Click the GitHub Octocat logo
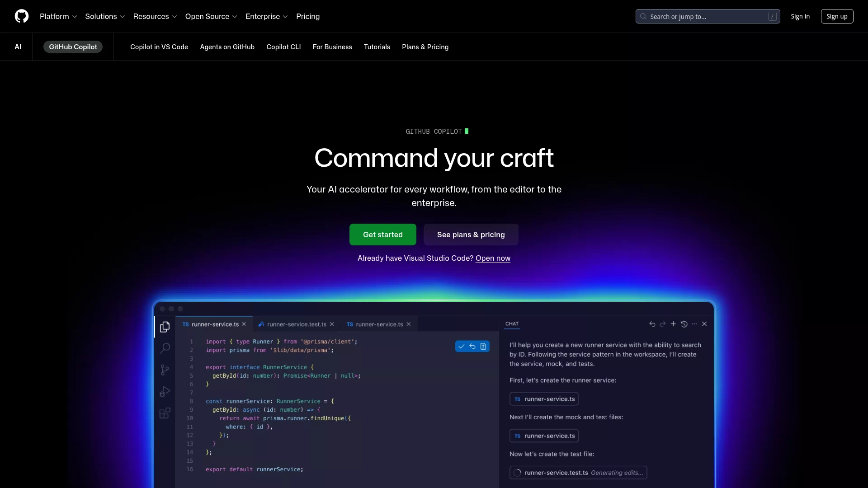The image size is (868, 488). (22, 16)
